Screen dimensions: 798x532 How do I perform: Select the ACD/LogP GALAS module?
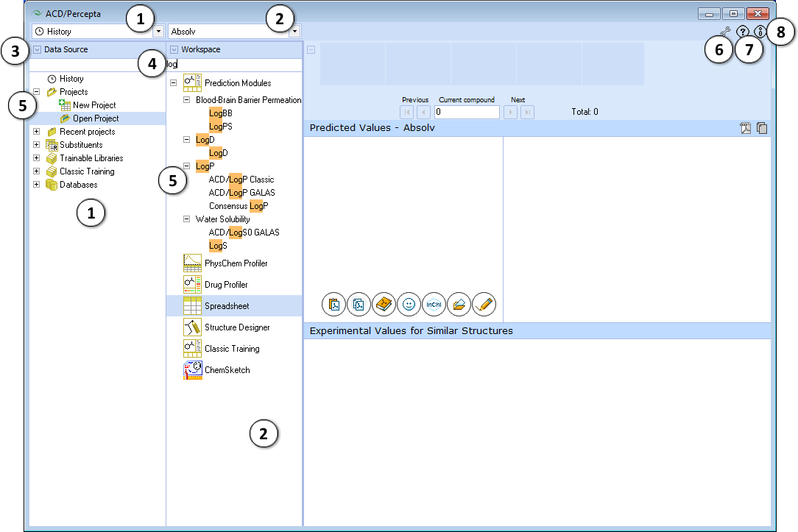click(x=241, y=193)
